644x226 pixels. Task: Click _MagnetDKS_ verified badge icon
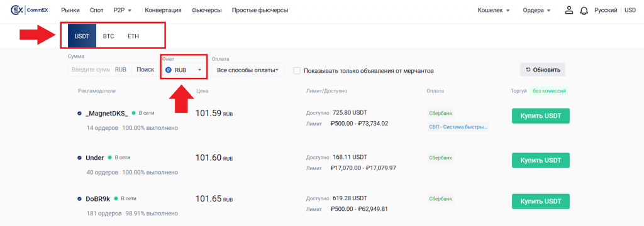point(79,113)
